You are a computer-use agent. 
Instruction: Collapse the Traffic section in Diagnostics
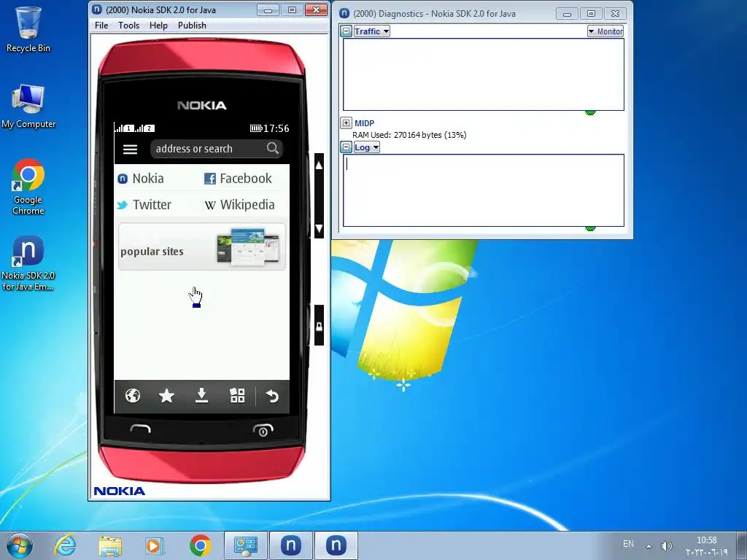[x=347, y=31]
